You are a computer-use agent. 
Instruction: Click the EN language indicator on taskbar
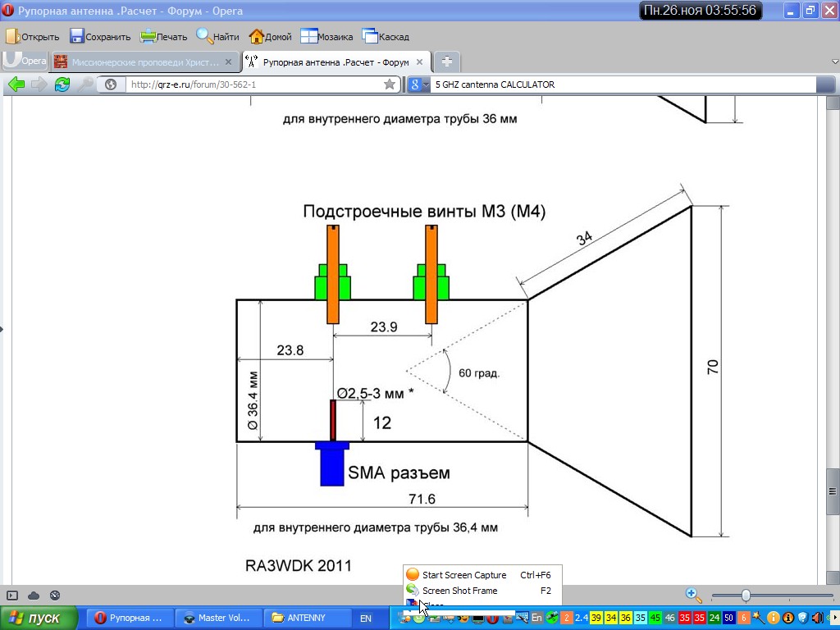coord(365,618)
